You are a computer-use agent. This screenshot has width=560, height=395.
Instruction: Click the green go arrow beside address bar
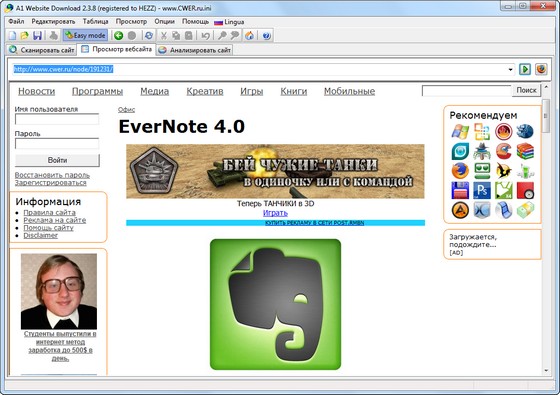coord(525,69)
